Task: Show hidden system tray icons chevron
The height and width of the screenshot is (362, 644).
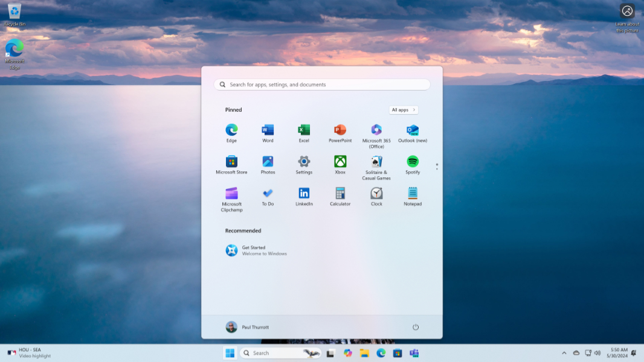Action: [x=564, y=353]
